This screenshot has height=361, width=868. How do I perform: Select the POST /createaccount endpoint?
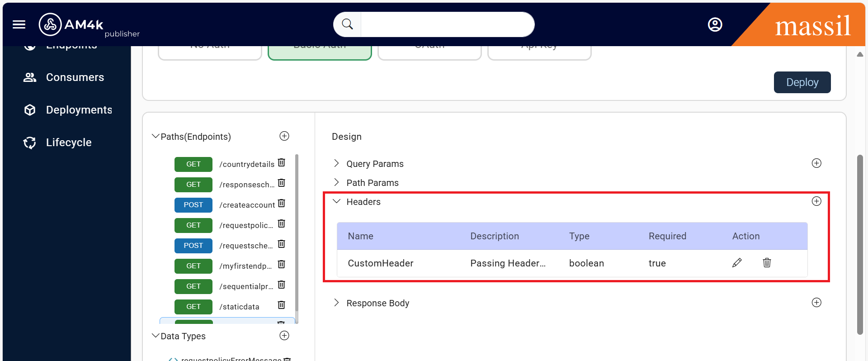(x=247, y=205)
